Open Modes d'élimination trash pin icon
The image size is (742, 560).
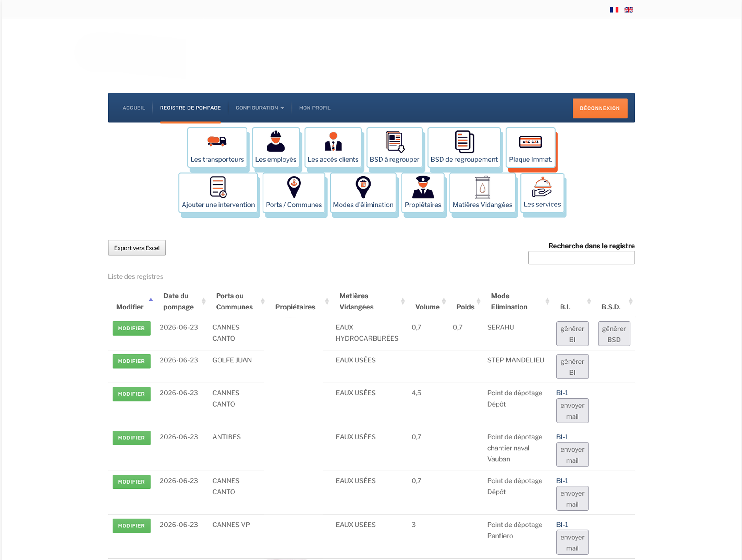(x=363, y=193)
